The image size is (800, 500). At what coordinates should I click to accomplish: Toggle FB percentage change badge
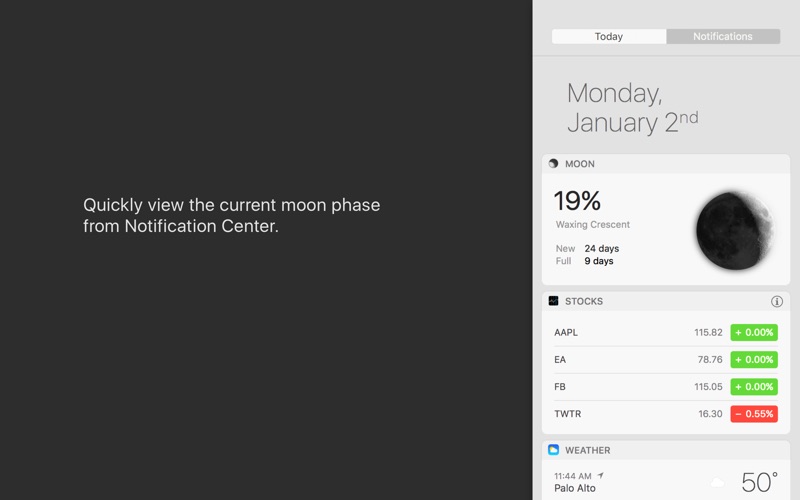pyautogui.click(x=754, y=386)
